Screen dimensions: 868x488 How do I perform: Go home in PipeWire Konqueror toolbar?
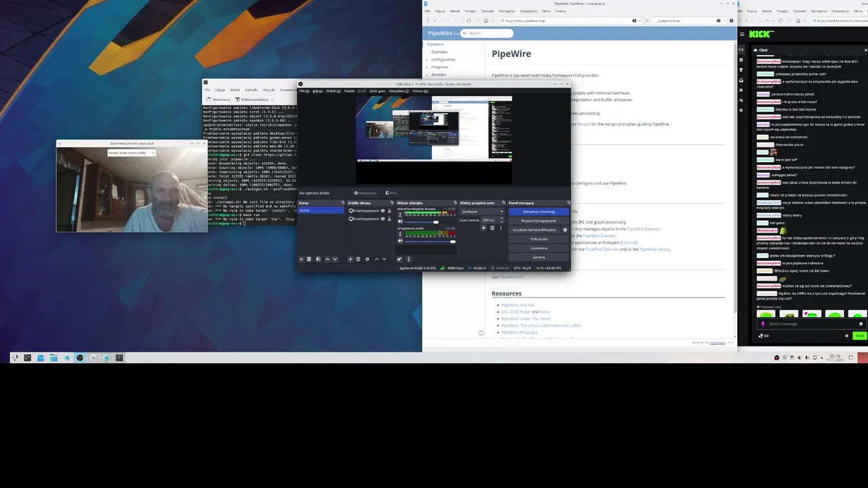pos(486,20)
